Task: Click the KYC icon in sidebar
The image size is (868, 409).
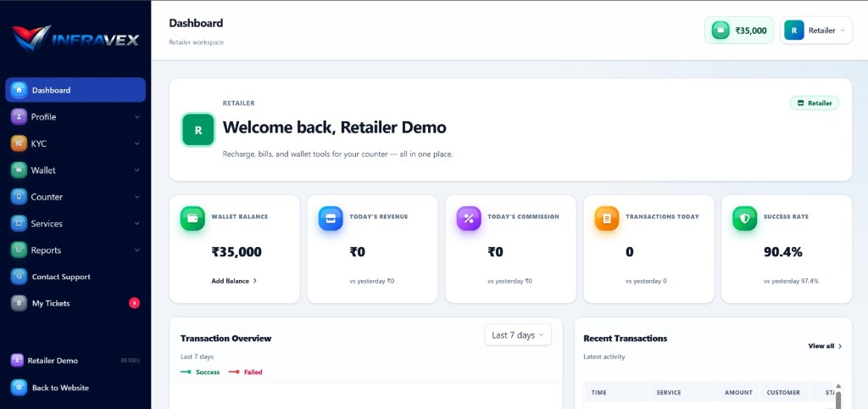Action: [x=19, y=143]
